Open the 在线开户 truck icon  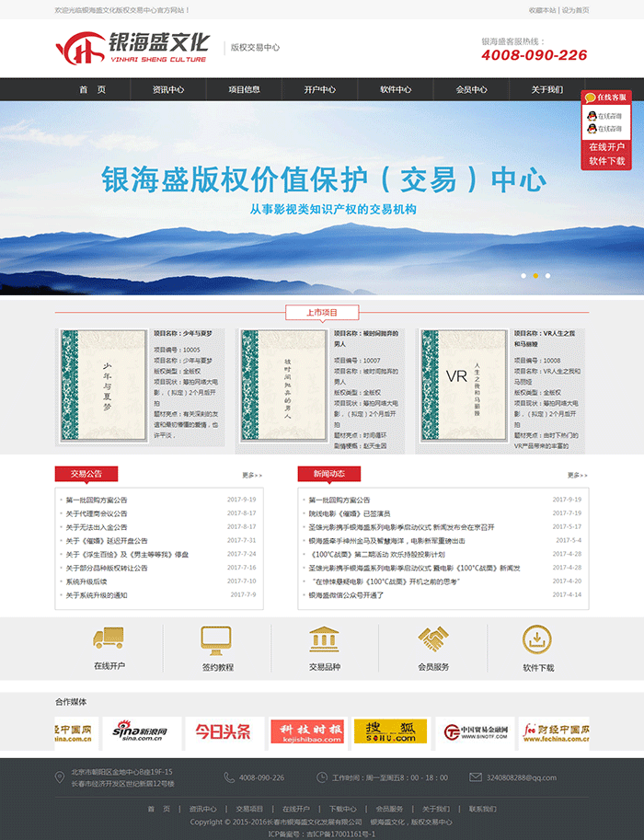(109, 638)
